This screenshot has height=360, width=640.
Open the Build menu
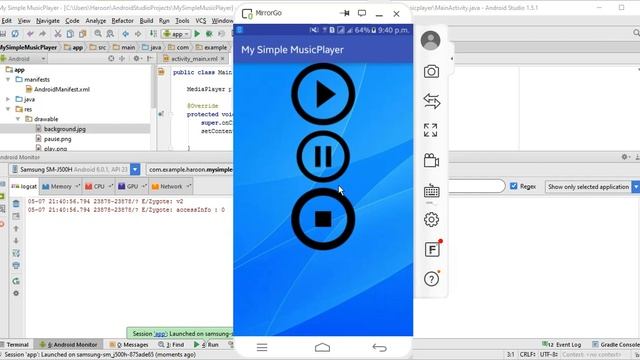click(x=146, y=20)
